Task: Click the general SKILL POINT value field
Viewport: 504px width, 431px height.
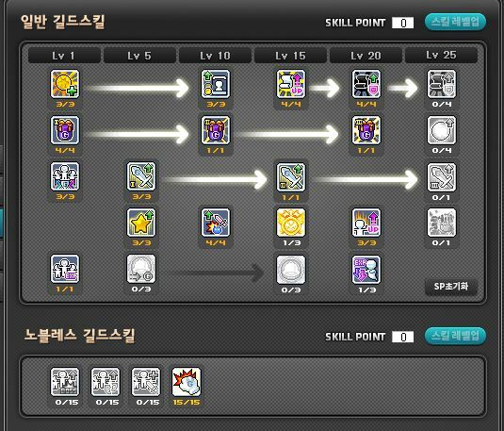Action: 403,23
